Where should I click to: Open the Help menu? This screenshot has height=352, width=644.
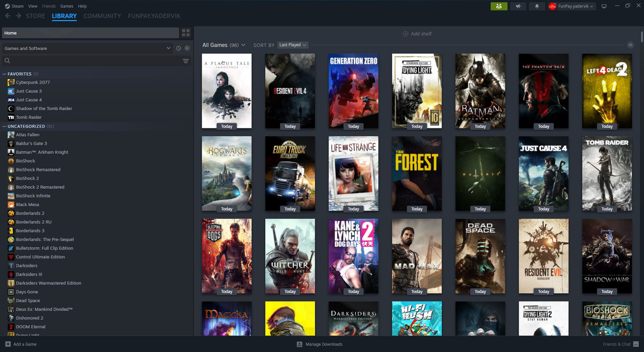pyautogui.click(x=83, y=6)
